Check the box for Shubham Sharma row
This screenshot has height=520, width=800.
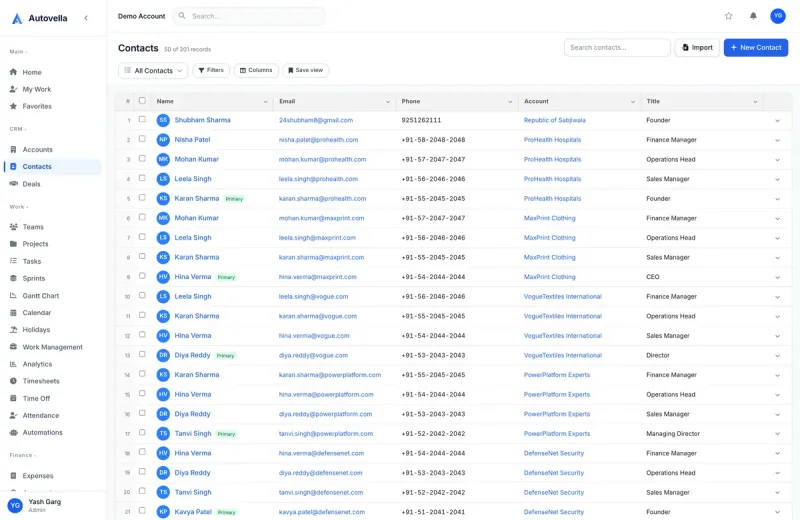tap(142, 119)
